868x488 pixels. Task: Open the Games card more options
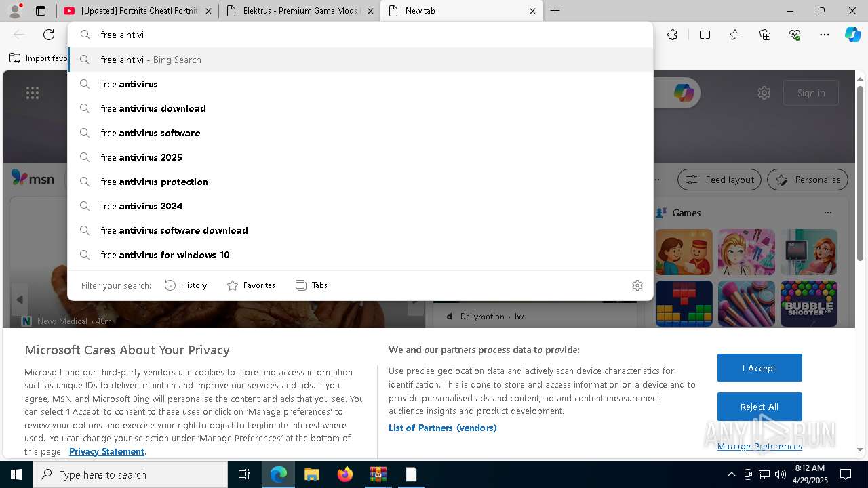pyautogui.click(x=827, y=213)
